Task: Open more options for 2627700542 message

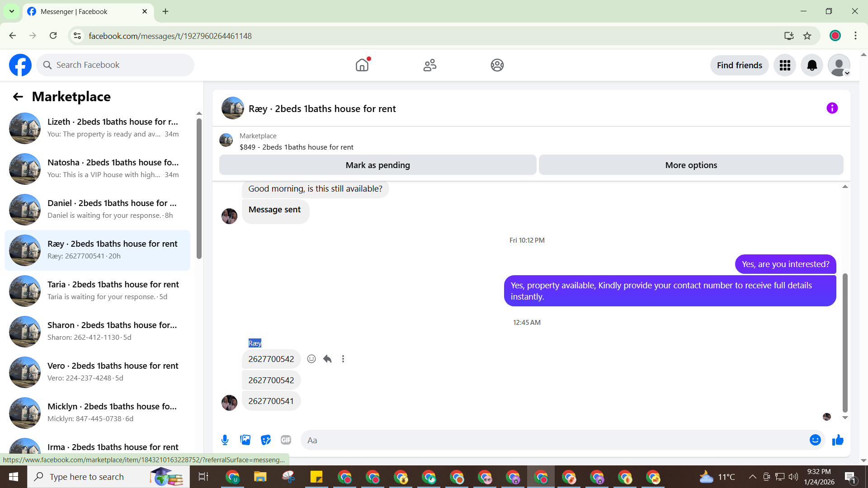Action: pos(343,359)
